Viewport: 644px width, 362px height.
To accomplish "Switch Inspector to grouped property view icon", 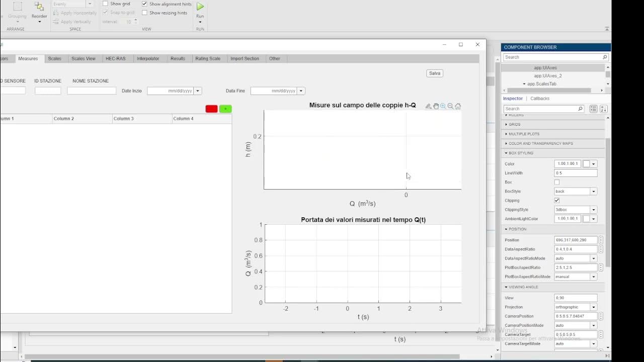I will point(593,109).
